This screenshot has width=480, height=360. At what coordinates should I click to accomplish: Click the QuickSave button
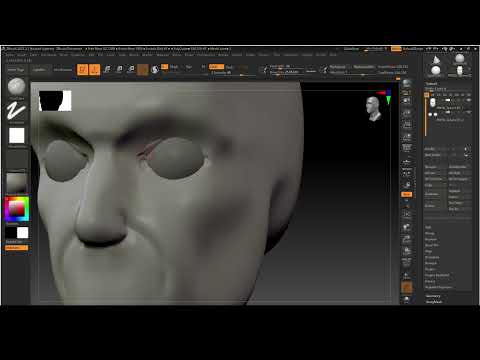(352, 49)
